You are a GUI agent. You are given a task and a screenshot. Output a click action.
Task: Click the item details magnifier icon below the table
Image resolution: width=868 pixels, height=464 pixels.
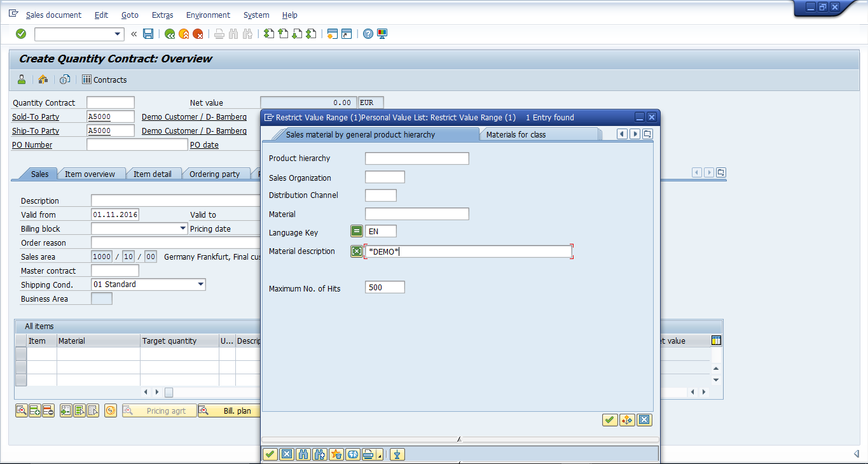[22, 411]
